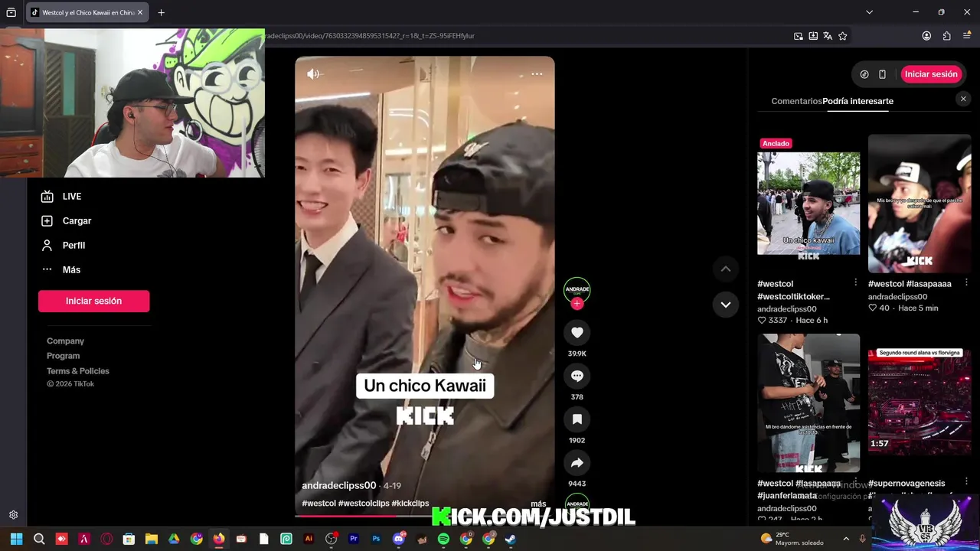Click the install app icon in address bar
Viewport: 980px width, 551px height.
[x=813, y=36]
